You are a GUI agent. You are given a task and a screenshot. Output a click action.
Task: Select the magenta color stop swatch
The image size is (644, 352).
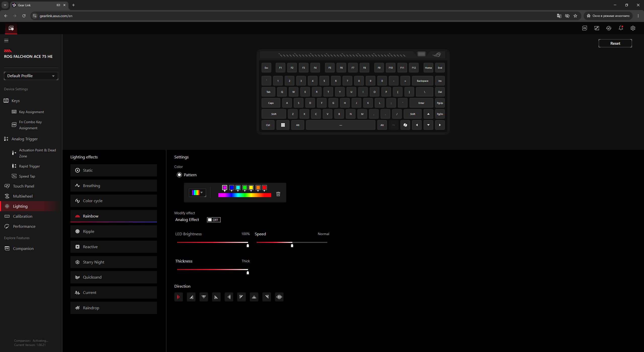(225, 188)
